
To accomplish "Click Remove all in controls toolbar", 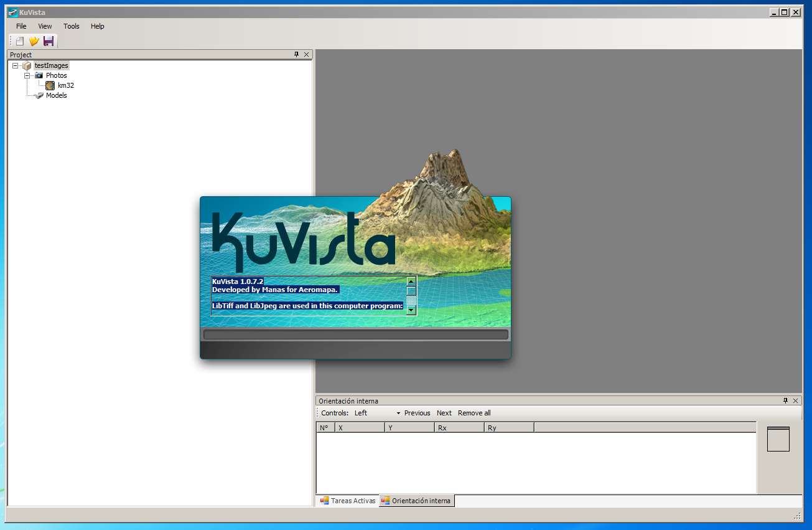I will coord(474,413).
